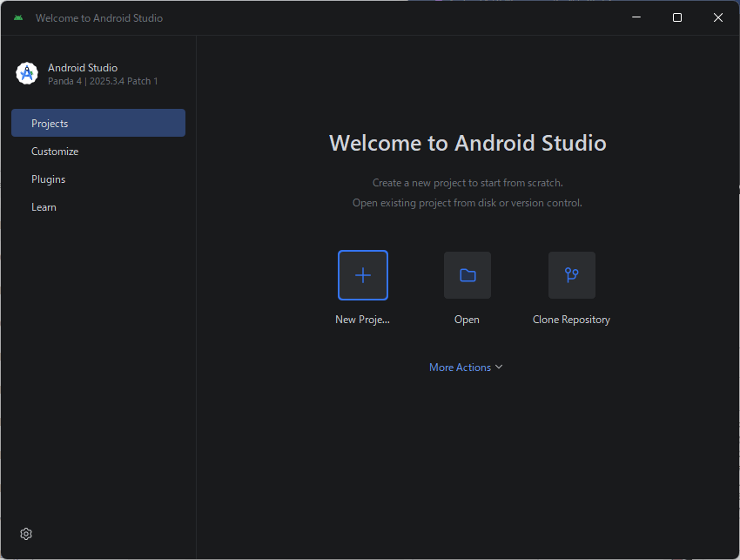Click the version text Panda 4 | 2025.3.4 Patch 1
The width and height of the screenshot is (740, 560).
pos(103,81)
